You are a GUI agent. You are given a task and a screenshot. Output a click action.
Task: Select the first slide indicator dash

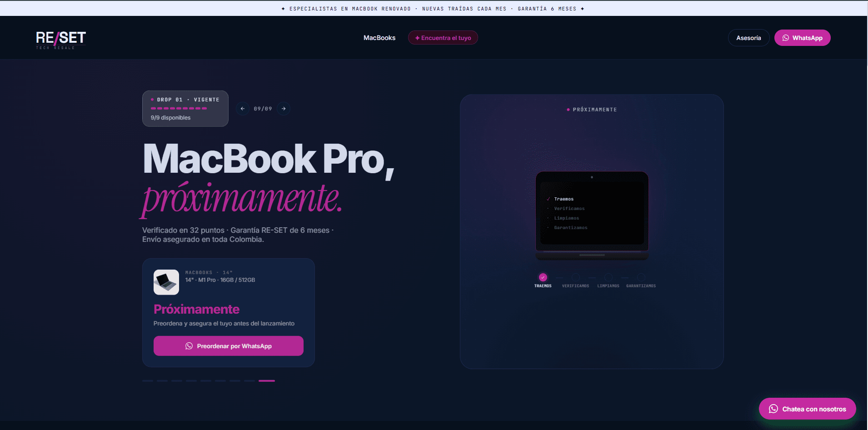(x=148, y=380)
